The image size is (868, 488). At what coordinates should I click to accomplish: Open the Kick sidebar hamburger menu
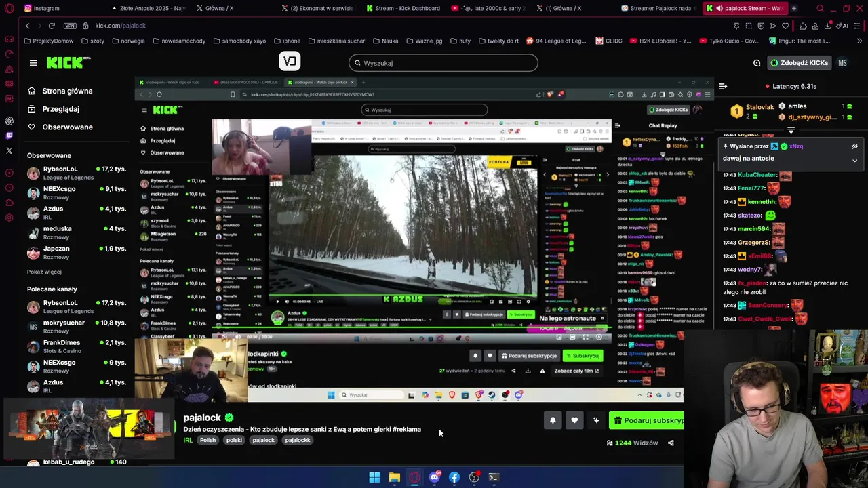[33, 63]
